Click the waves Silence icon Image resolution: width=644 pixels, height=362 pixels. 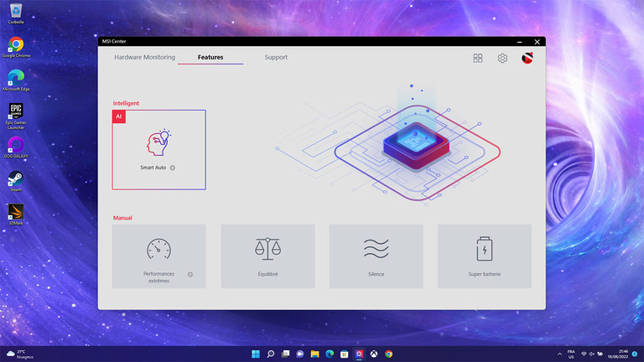pos(377,249)
